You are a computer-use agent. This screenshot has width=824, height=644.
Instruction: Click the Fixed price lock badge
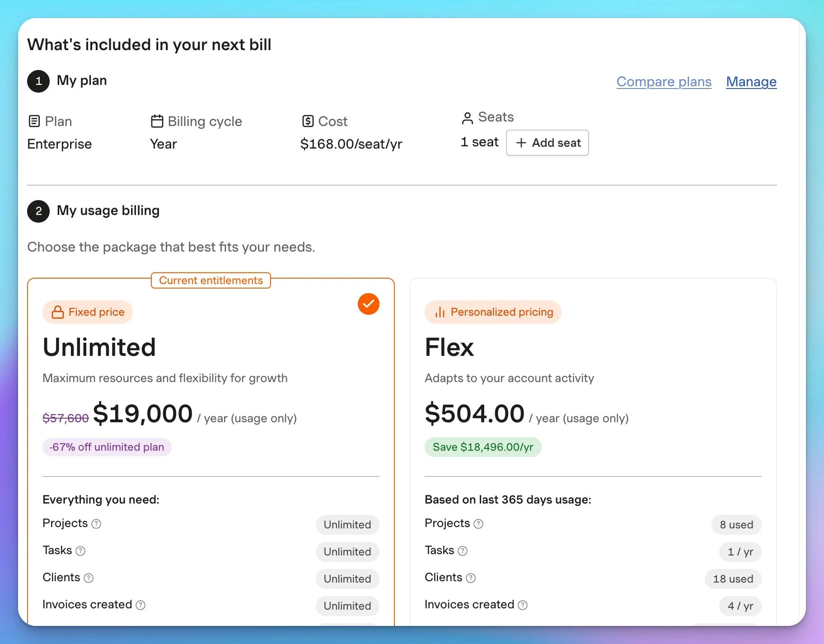(x=88, y=312)
